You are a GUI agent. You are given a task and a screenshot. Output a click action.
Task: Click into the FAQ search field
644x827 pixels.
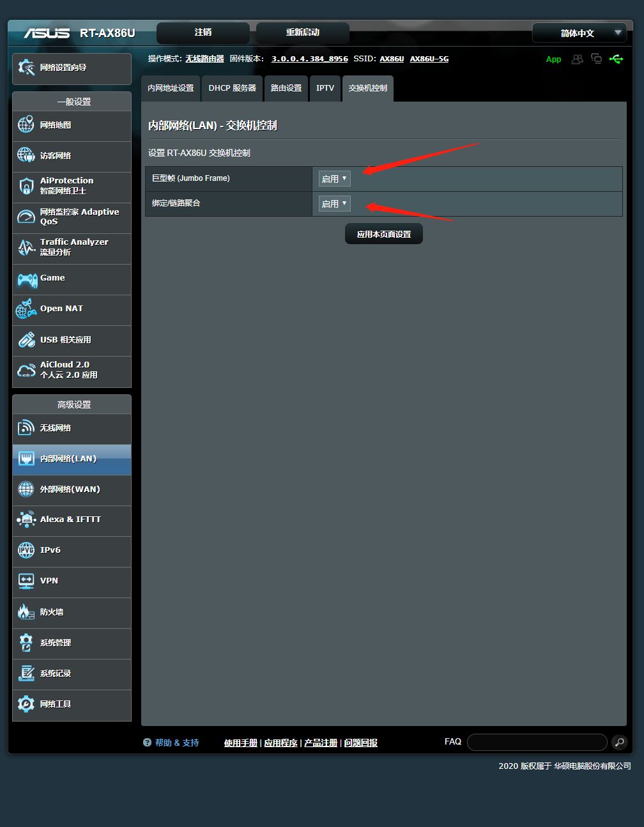[537, 742]
